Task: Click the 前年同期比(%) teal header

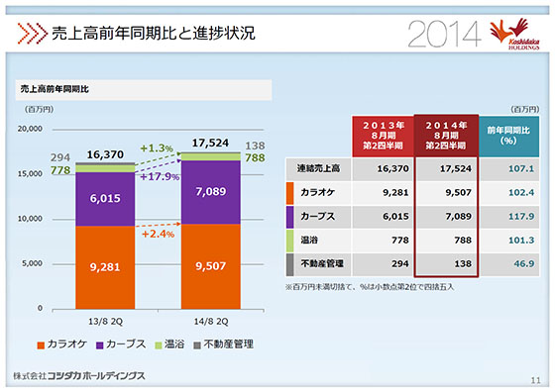Action: tap(509, 136)
